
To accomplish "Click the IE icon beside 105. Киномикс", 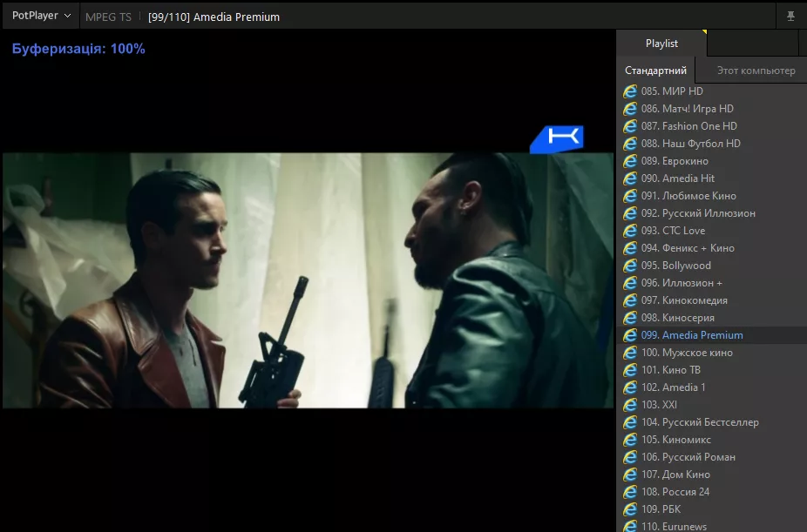I will [630, 440].
